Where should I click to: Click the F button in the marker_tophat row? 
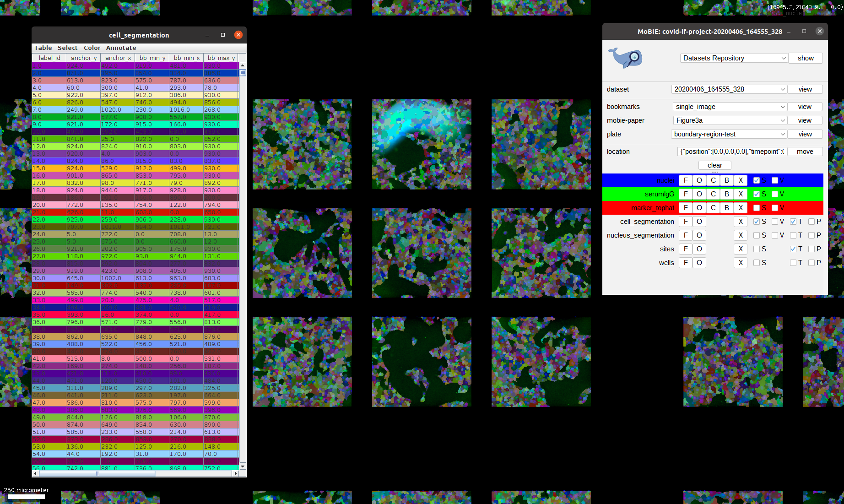coord(685,208)
